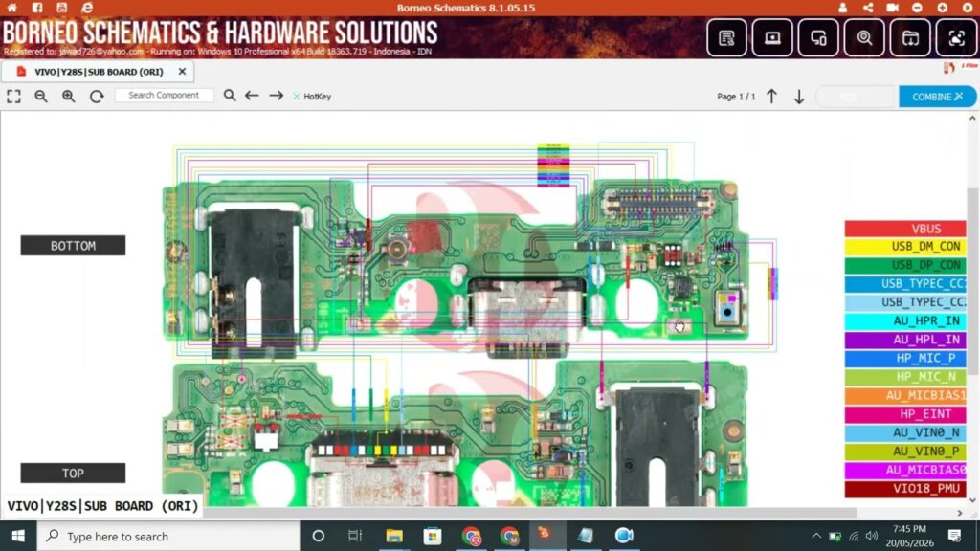Click the Search Component input field
The height and width of the screenshot is (551, 980).
pos(164,95)
